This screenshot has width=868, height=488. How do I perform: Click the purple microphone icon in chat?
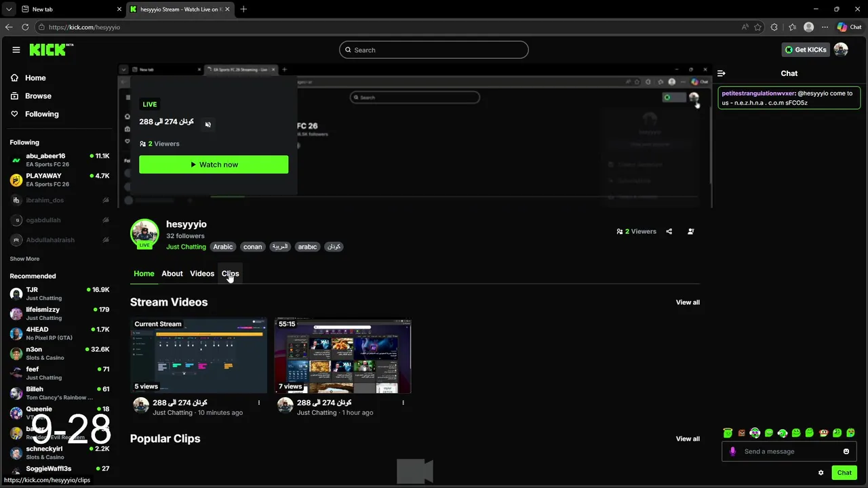(x=732, y=451)
